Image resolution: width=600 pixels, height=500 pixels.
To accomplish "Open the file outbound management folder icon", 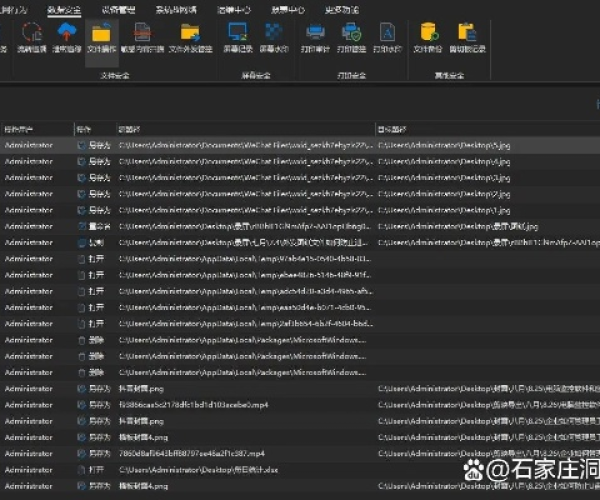I will pos(190,33).
